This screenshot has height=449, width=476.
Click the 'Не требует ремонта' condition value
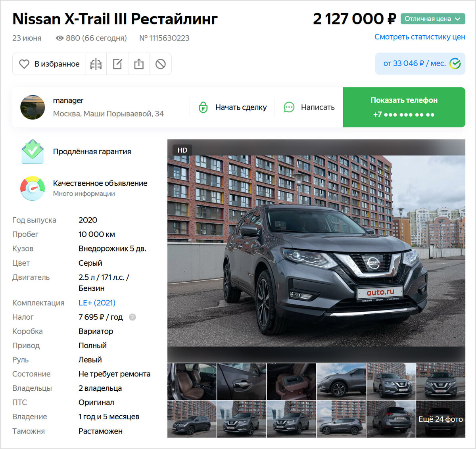click(114, 374)
